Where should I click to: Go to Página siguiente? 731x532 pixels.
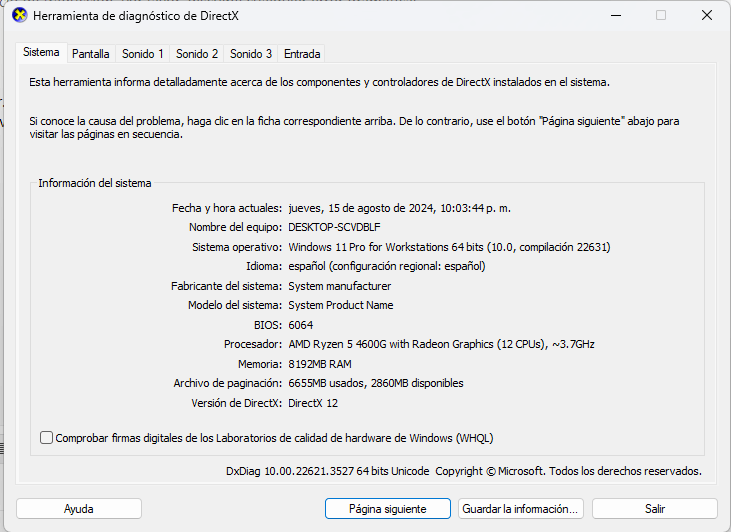pyautogui.click(x=388, y=509)
